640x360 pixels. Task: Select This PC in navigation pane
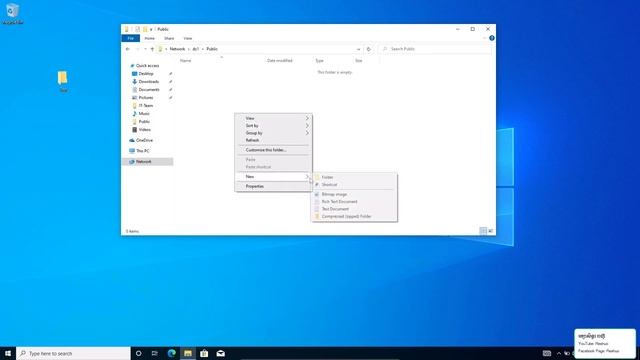[143, 151]
